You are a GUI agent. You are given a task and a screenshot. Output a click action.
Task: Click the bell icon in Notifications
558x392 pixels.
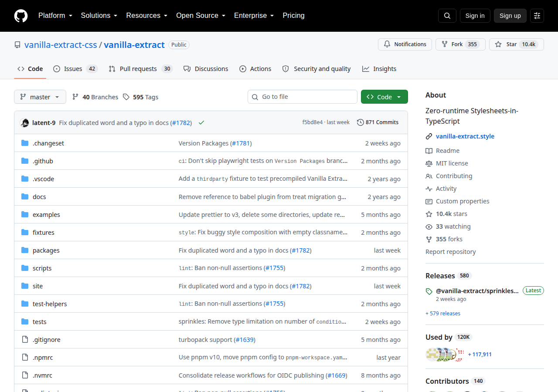[x=387, y=44]
